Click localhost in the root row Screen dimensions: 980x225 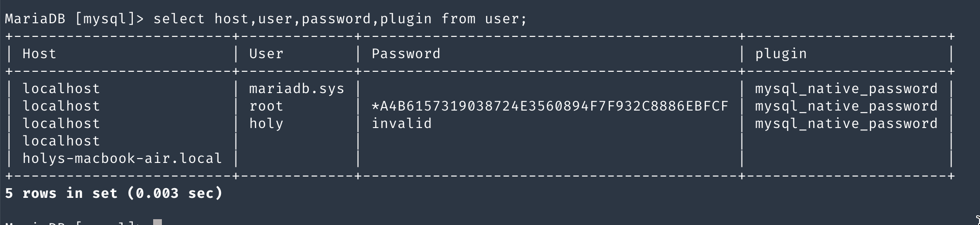(61, 106)
